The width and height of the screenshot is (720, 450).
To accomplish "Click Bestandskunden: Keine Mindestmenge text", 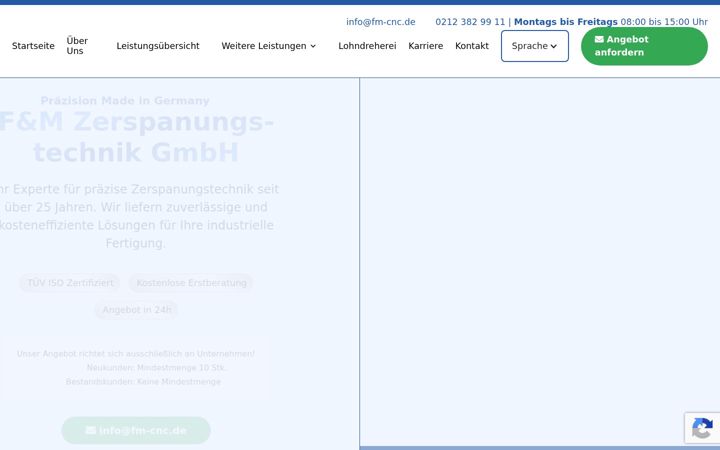I will [143, 382].
